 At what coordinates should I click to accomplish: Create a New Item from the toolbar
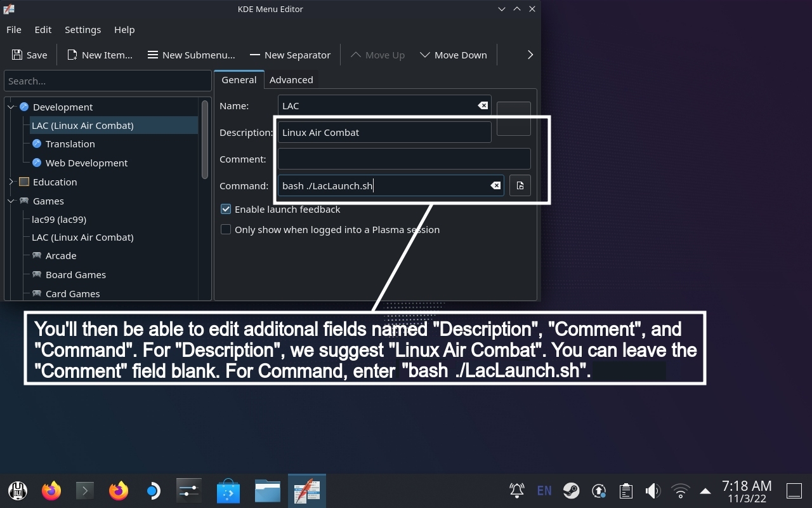(100, 55)
